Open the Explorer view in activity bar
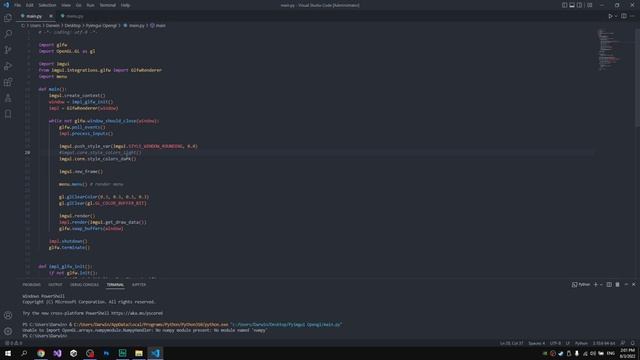640x360 pixels. (x=8, y=18)
